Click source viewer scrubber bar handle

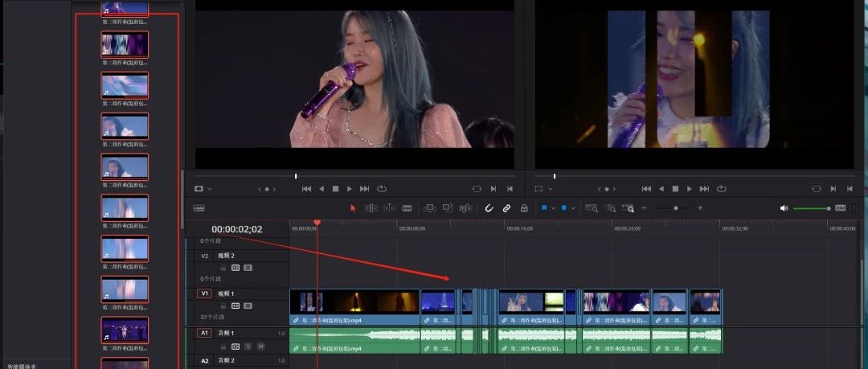[x=296, y=176]
